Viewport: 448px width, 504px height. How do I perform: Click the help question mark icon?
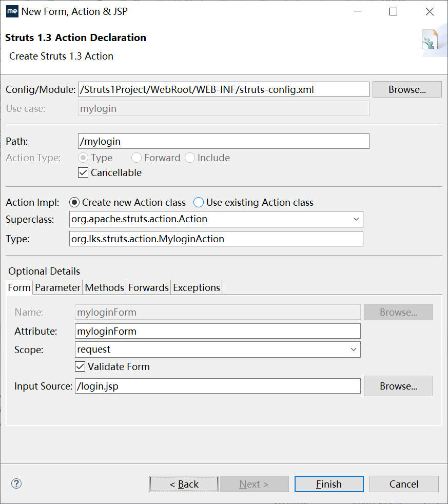coord(16,483)
